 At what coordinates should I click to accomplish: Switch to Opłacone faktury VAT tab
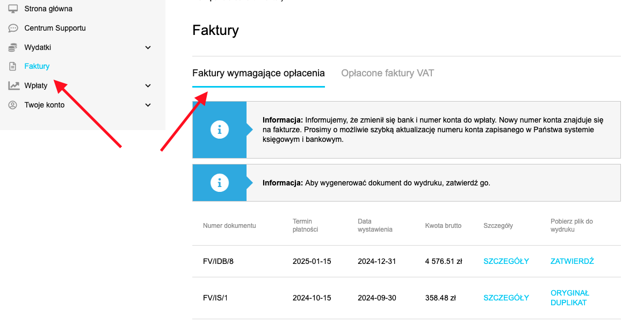click(387, 73)
